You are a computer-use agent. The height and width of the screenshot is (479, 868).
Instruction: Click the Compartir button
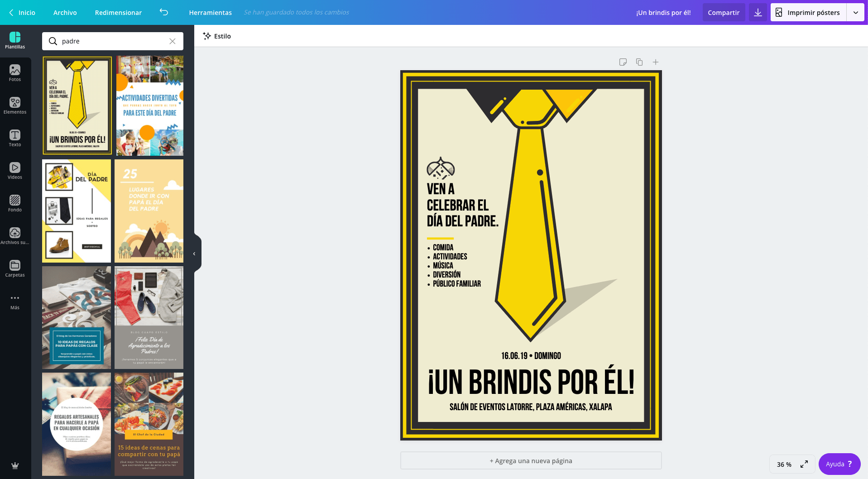click(724, 13)
